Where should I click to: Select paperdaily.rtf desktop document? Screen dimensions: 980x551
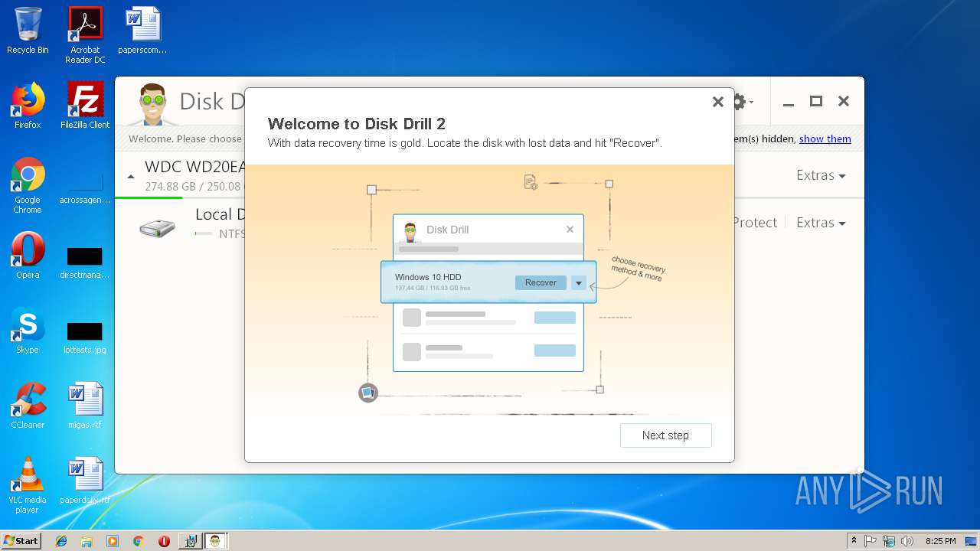coord(85,481)
